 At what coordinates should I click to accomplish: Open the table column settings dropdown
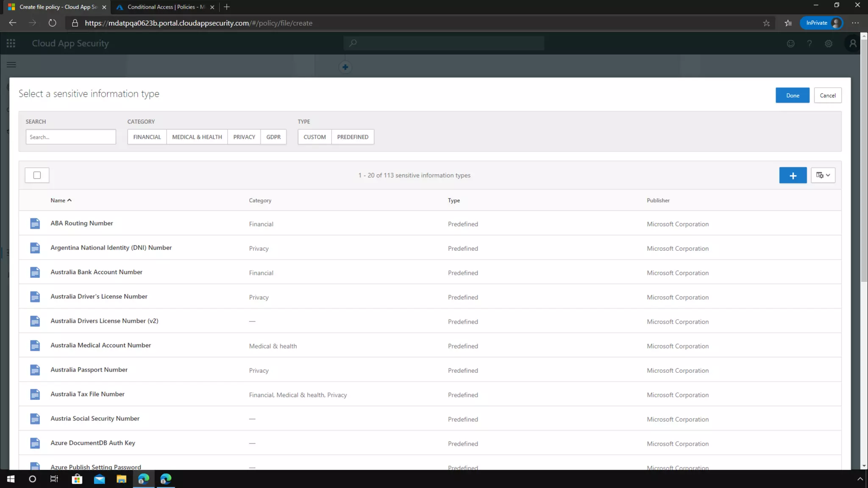click(823, 175)
